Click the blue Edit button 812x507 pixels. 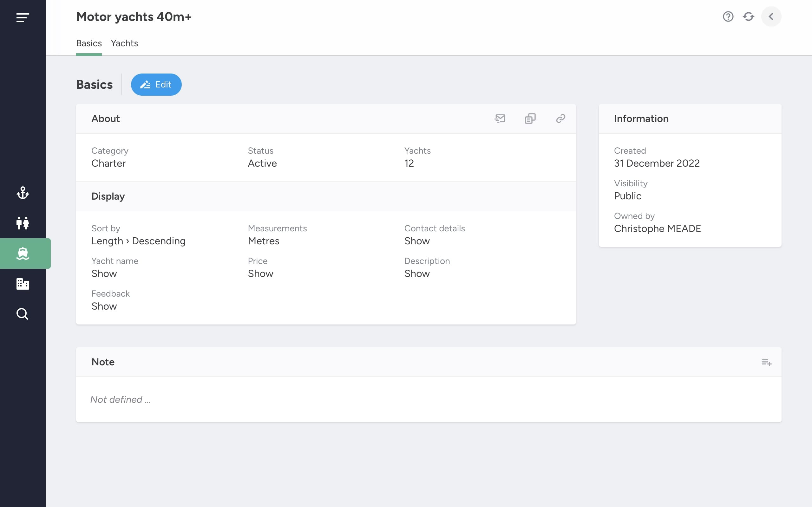point(156,85)
